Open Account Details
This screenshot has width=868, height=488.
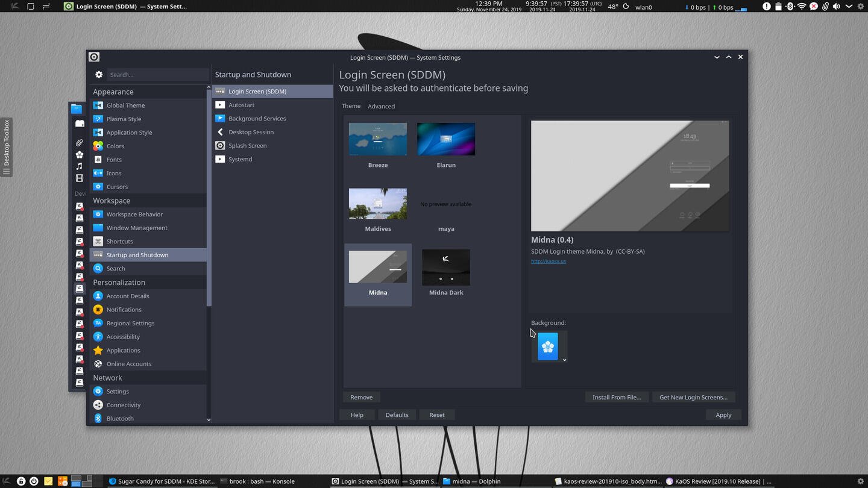(x=148, y=296)
